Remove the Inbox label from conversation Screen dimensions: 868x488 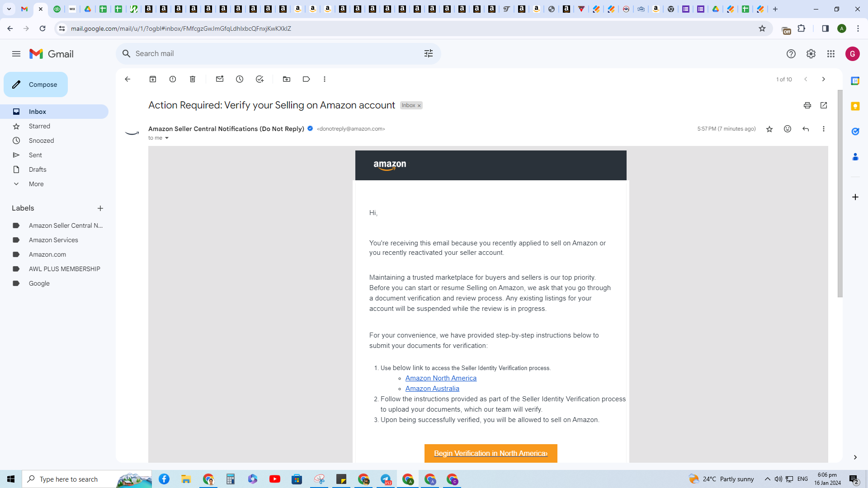419,106
